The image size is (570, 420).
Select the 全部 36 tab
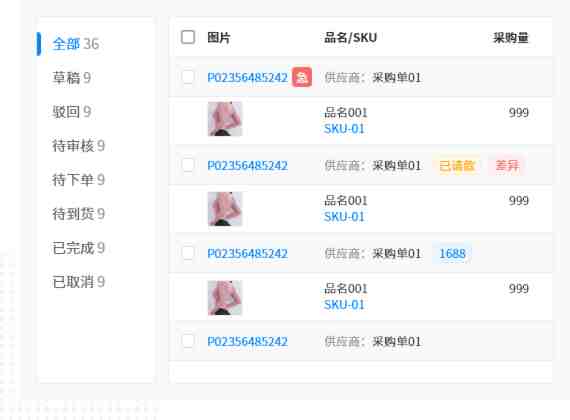point(76,44)
